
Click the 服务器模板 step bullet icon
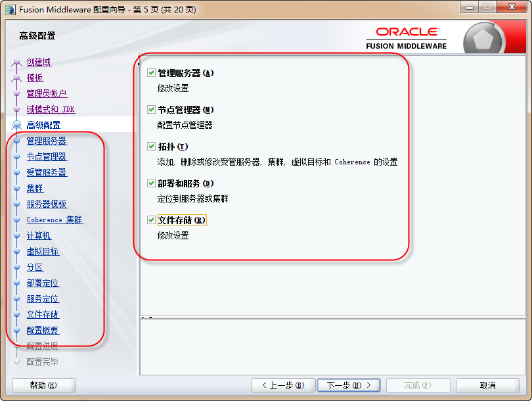point(16,204)
